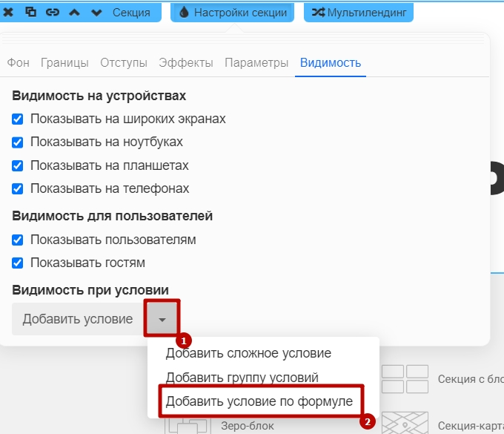Uncheck Показывать на широких экранах
Screen dimensions: 504x434
tap(17, 119)
